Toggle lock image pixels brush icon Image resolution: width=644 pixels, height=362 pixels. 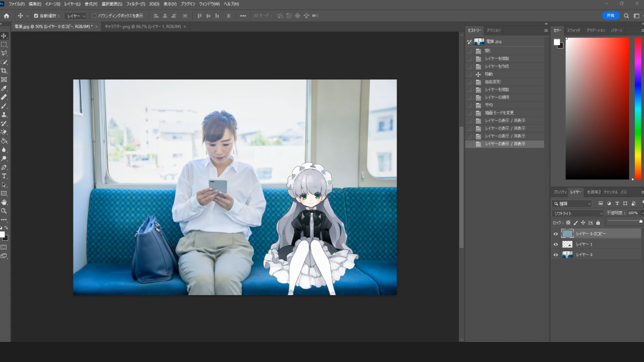[x=576, y=223]
